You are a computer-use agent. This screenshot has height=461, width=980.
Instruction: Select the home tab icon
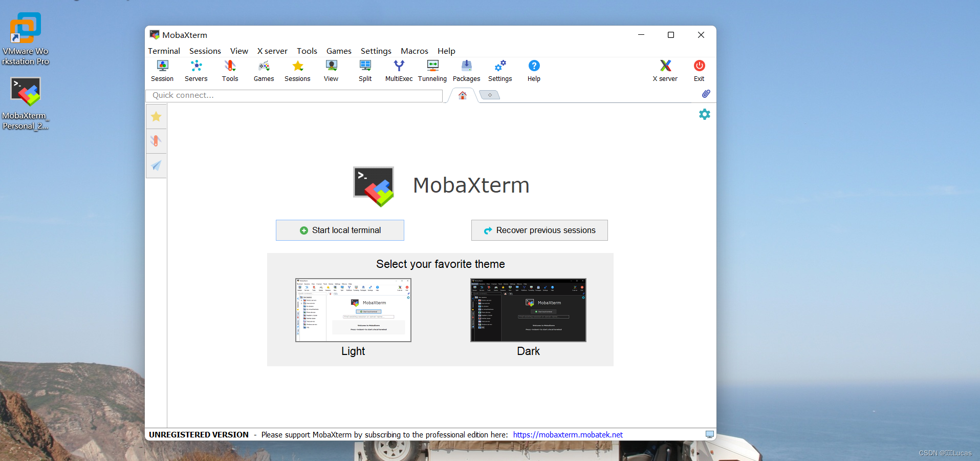pos(463,95)
